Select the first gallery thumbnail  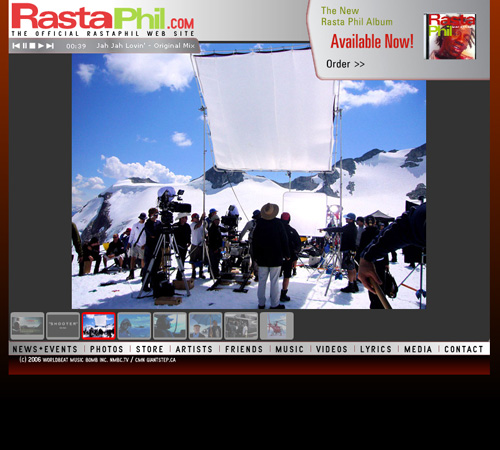(x=27, y=326)
